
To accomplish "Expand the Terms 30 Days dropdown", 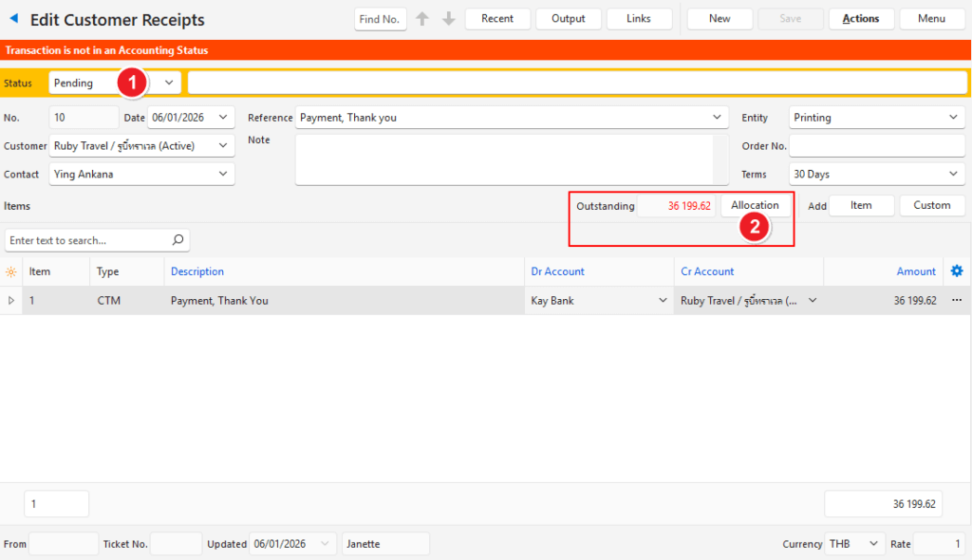I will (953, 175).
